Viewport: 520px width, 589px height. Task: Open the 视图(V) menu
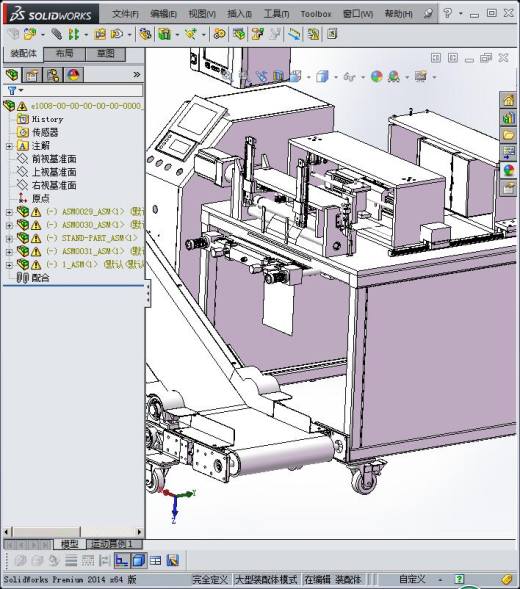click(x=202, y=14)
